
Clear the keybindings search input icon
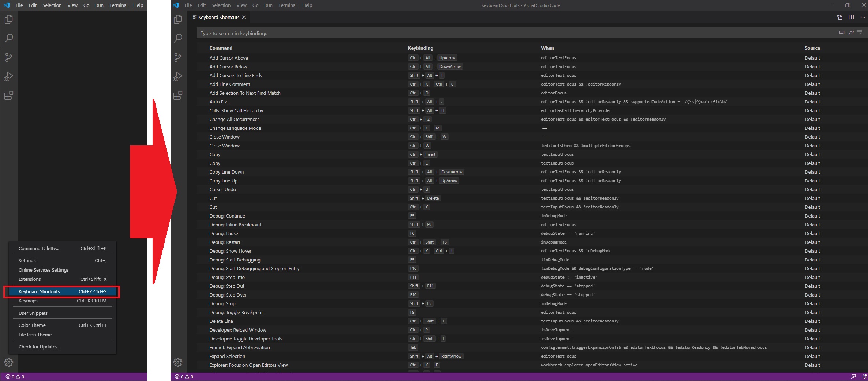tap(860, 33)
